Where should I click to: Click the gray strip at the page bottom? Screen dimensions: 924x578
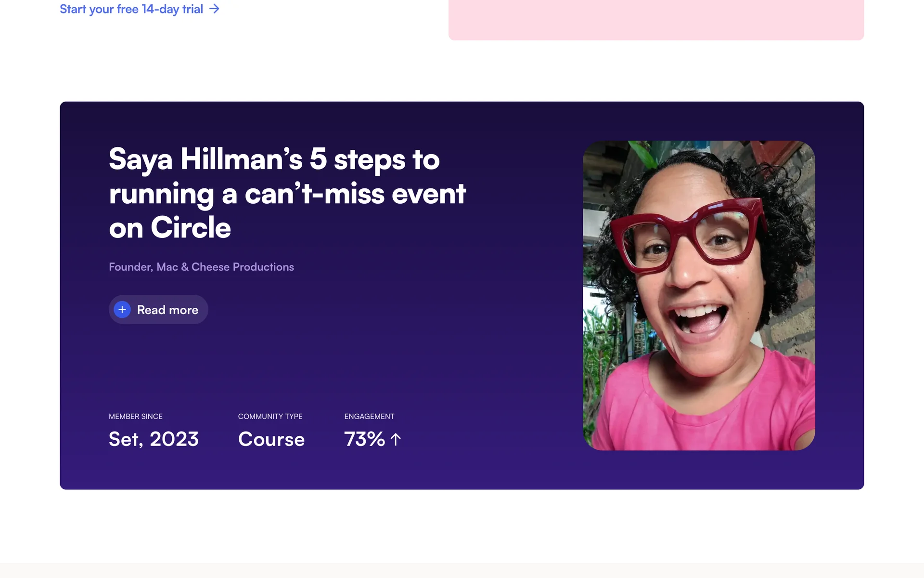click(462, 571)
